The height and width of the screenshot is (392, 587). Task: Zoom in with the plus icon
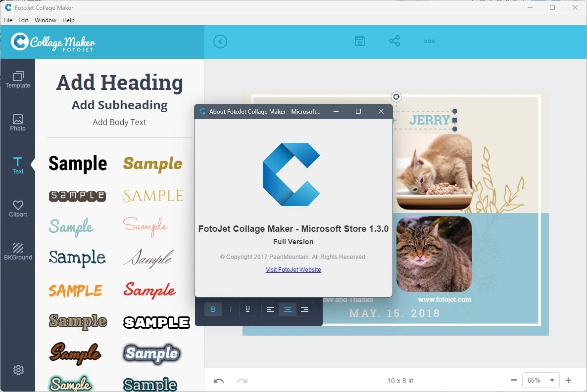point(568,380)
